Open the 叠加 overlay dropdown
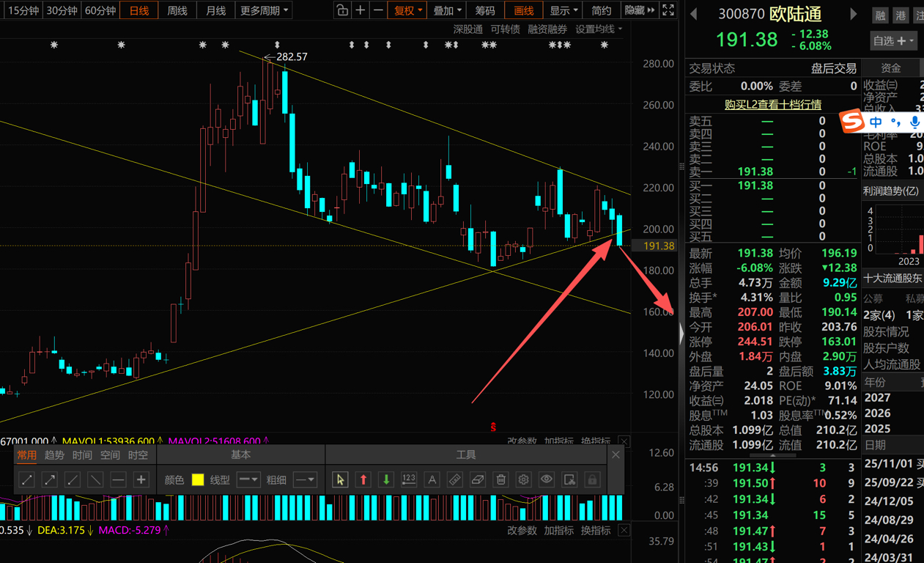Viewport: 924px width, 563px height. click(447, 10)
